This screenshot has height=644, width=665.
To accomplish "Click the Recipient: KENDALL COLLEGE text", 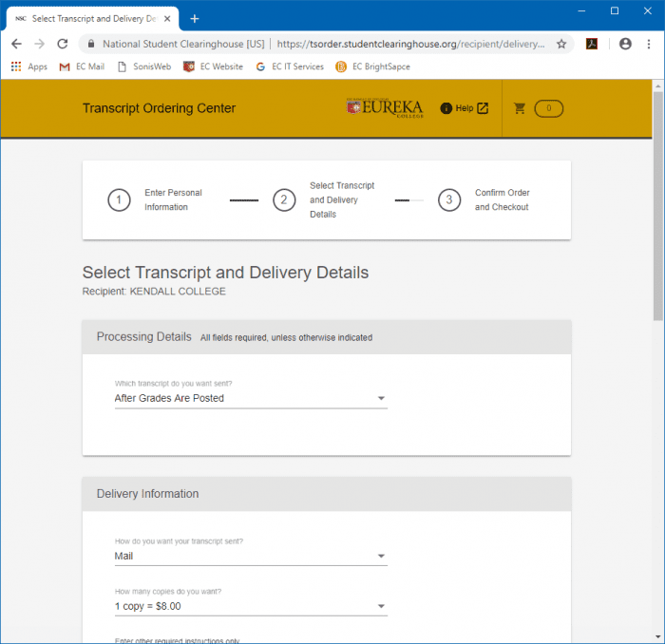I will coord(154,292).
